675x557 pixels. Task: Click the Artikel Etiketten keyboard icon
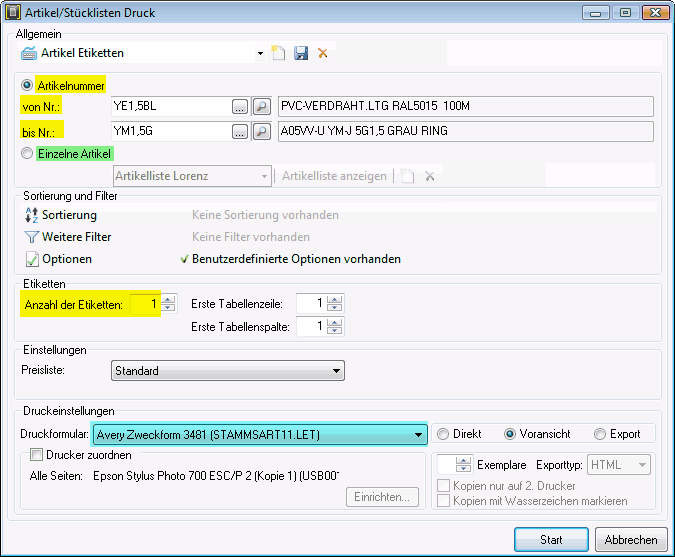pos(29,53)
